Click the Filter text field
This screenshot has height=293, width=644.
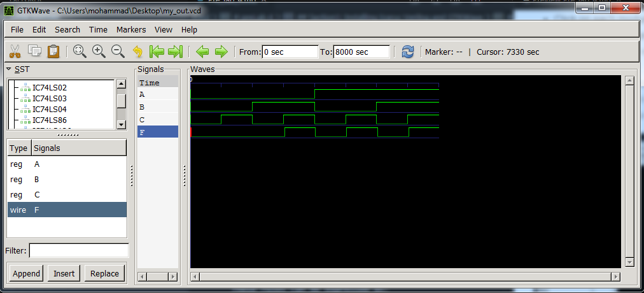[79, 250]
